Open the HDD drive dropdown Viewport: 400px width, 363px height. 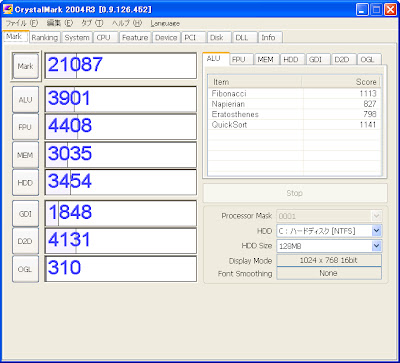click(x=329, y=231)
